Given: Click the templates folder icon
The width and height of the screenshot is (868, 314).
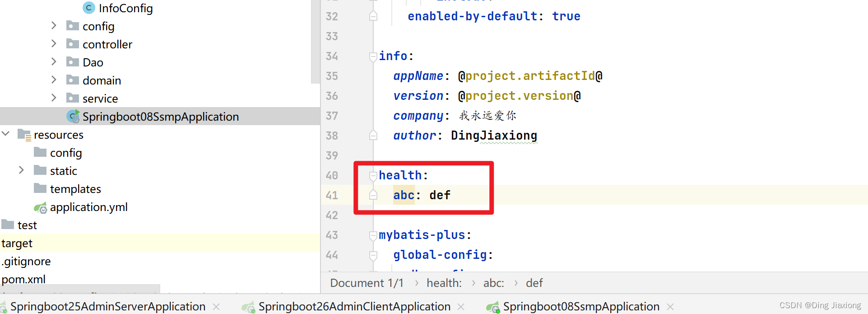Looking at the screenshot, I should [x=40, y=188].
